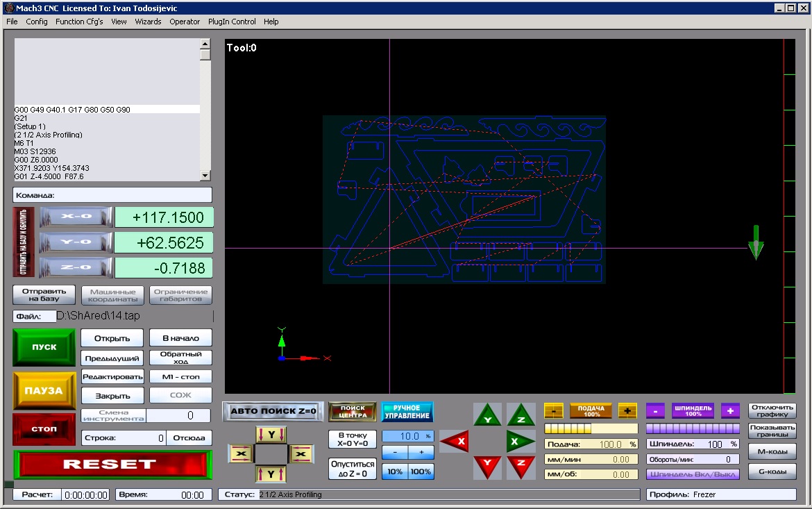This screenshot has width=812, height=509.
Task: Send machine to home (Отправить на базу)
Action: coord(44,295)
